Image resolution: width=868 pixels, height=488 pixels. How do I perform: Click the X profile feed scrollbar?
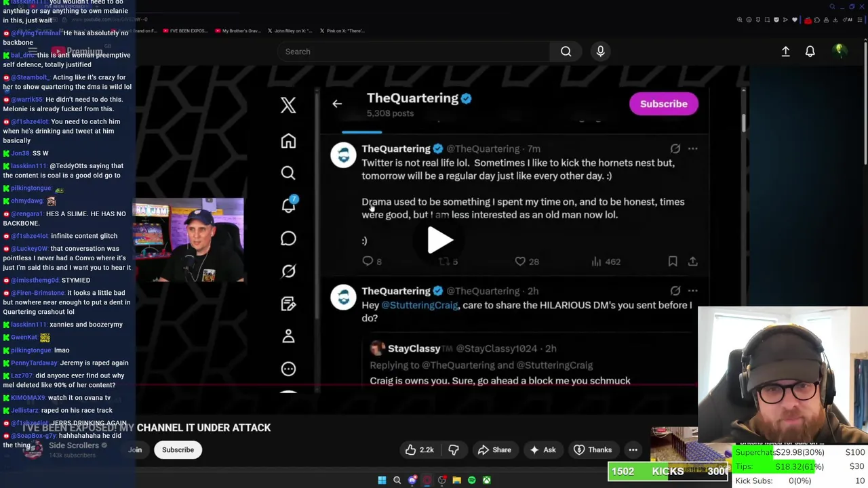point(744,124)
